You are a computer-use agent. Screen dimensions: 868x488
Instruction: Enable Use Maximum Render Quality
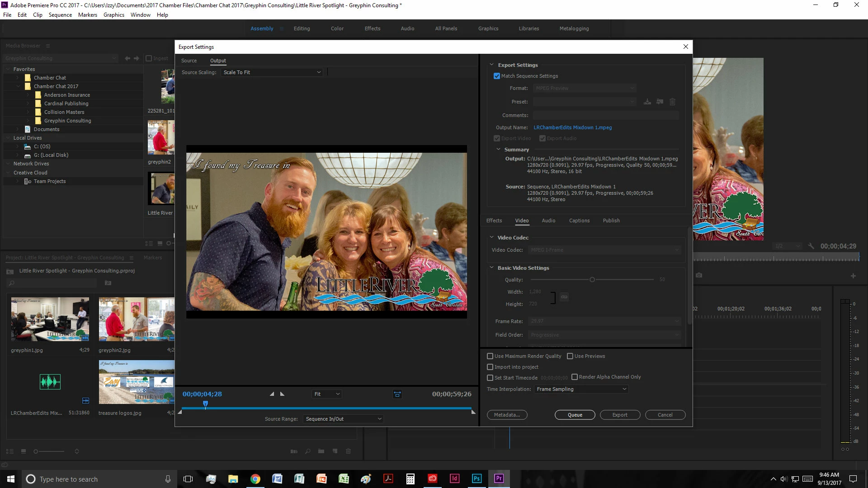pos(490,356)
